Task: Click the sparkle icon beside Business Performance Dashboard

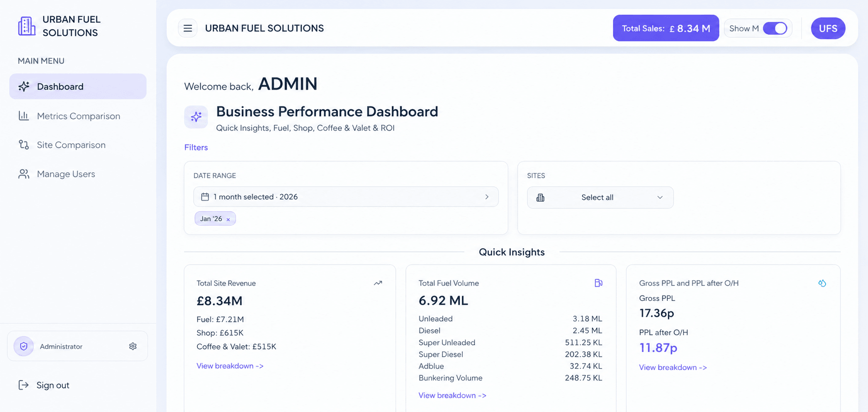Action: (196, 117)
